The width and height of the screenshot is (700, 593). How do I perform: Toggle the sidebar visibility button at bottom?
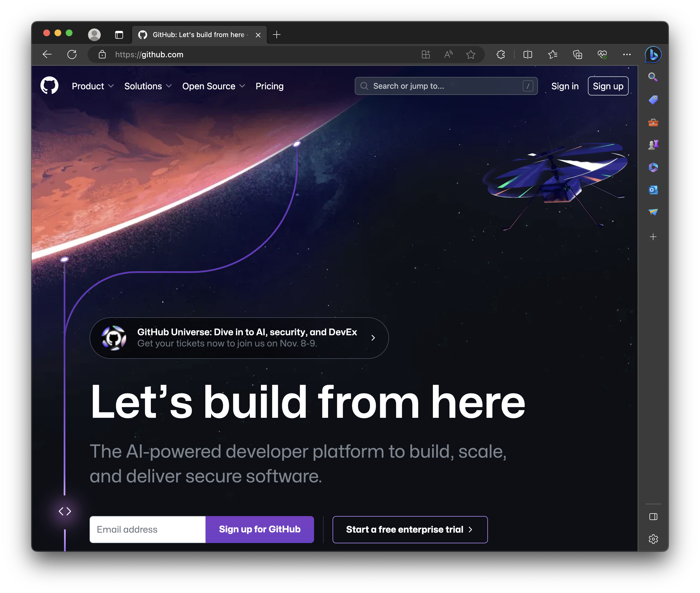[653, 517]
